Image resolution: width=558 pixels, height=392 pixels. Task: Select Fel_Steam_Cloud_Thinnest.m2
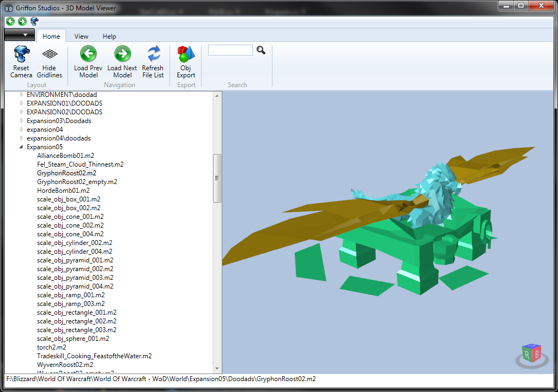80,164
